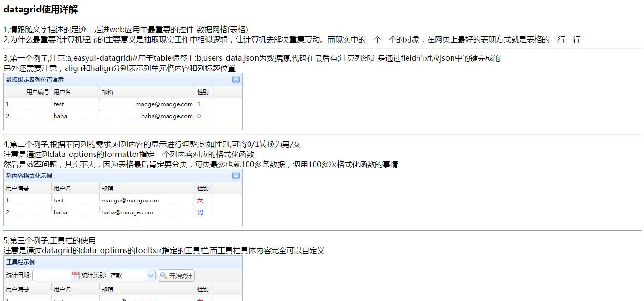Click 邮箱 column header in first grid
This screenshot has width=644, height=301.
(147, 92)
